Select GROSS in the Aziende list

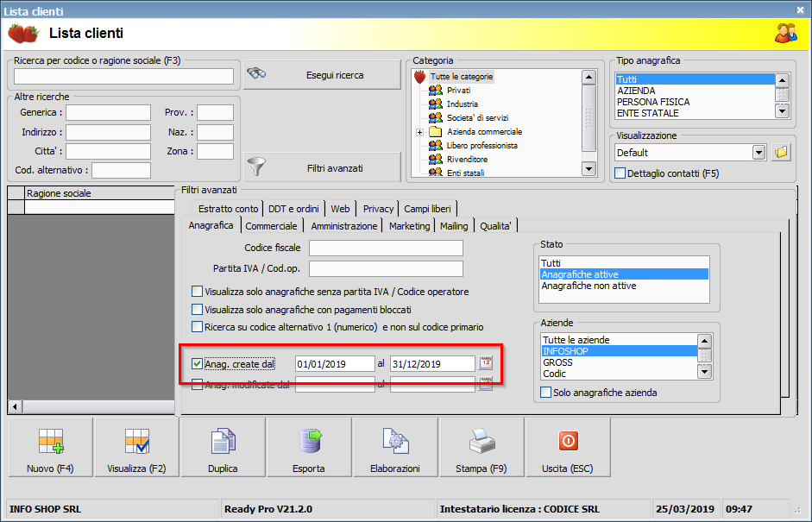pos(620,362)
